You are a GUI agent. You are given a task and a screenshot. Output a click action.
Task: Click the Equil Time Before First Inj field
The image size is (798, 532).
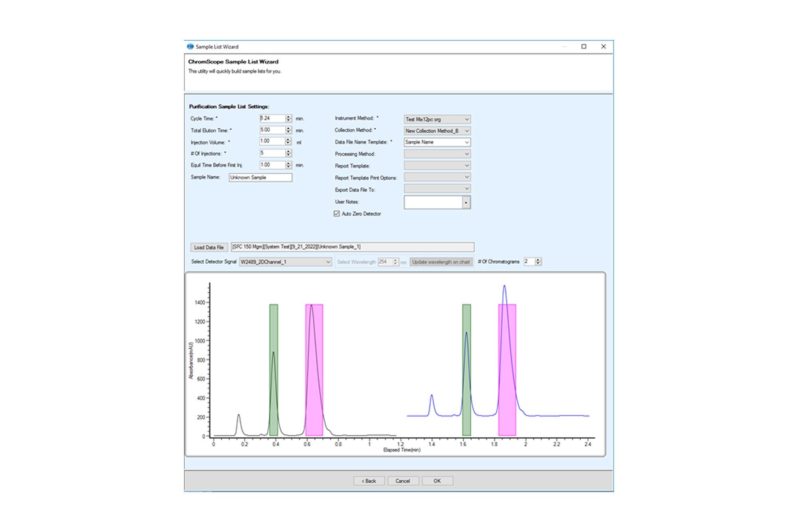pos(272,165)
